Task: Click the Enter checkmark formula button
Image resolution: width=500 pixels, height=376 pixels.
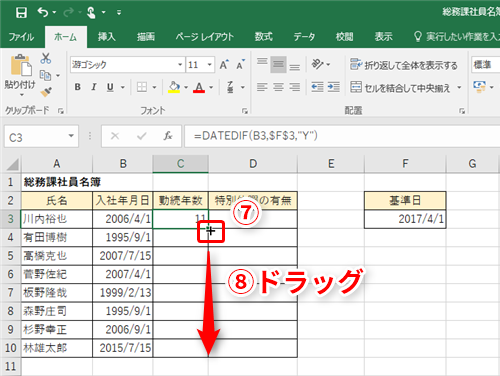Action: pyautogui.click(x=142, y=136)
